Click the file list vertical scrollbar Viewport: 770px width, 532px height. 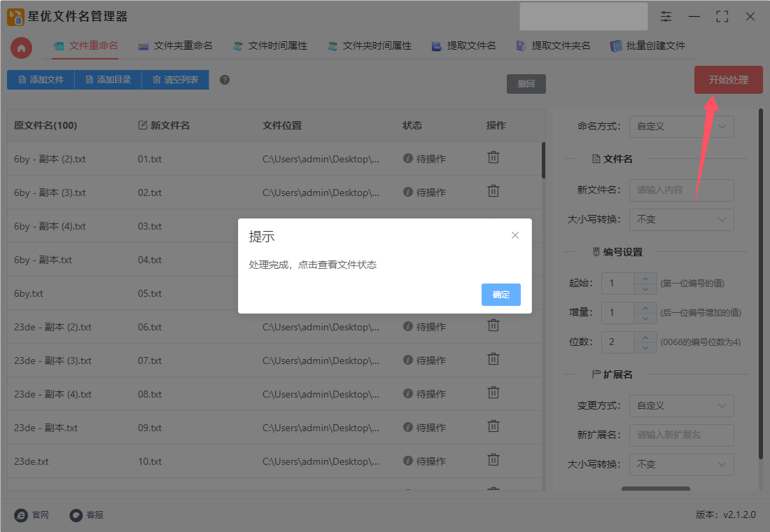pyautogui.click(x=543, y=160)
